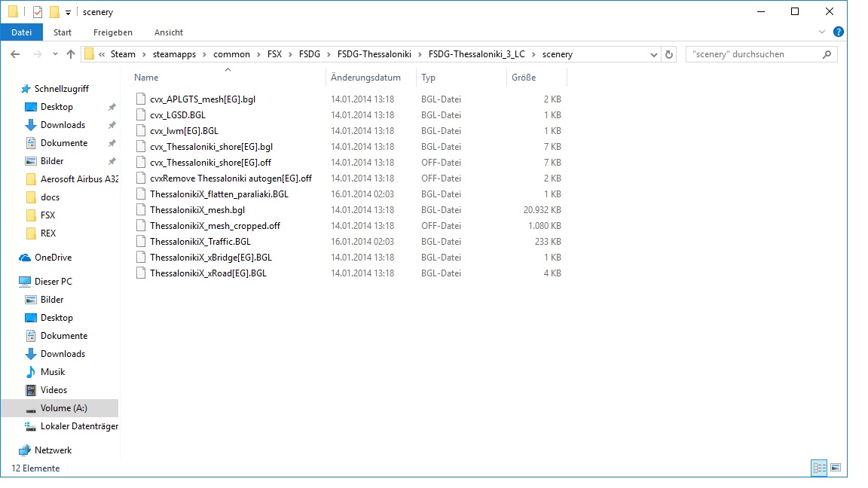
Task: Click the Up one level arrow
Action: click(x=71, y=54)
